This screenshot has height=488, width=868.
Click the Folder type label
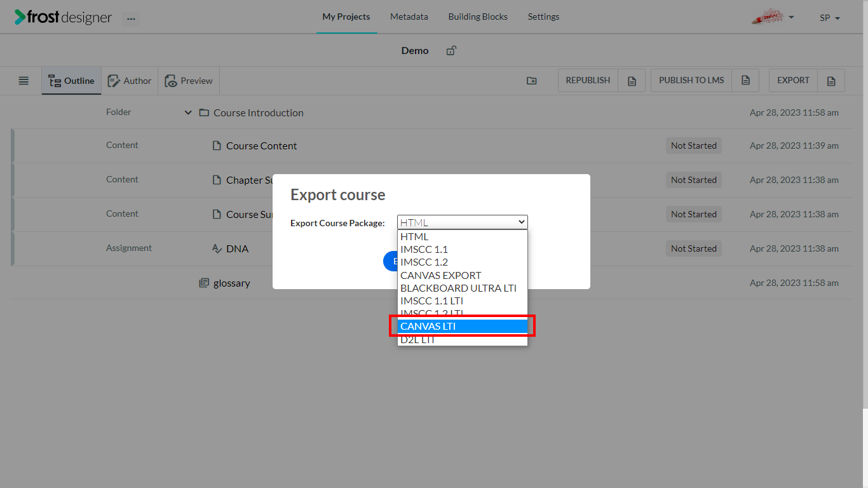pos(119,112)
